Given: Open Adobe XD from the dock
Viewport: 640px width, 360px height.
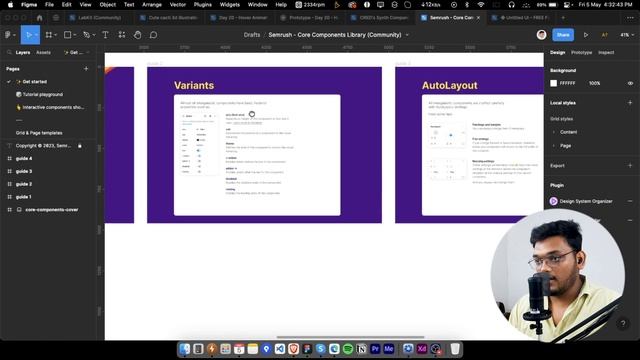Looking at the screenshot, I should tap(422, 349).
